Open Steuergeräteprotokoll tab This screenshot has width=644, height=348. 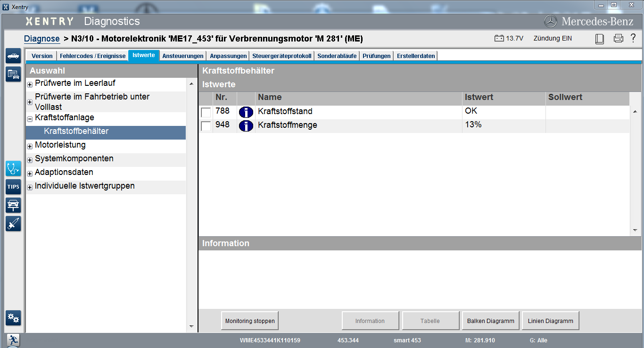tap(282, 56)
